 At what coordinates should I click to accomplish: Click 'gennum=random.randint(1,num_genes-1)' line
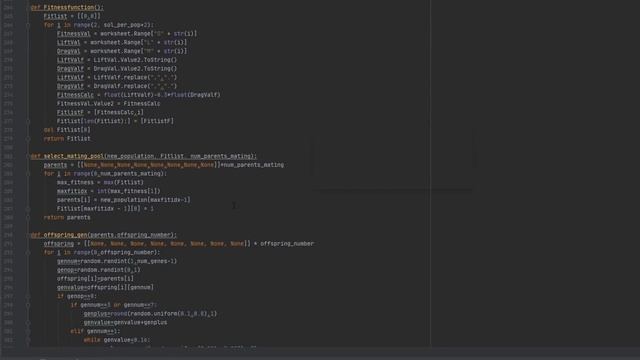pyautogui.click(x=117, y=261)
